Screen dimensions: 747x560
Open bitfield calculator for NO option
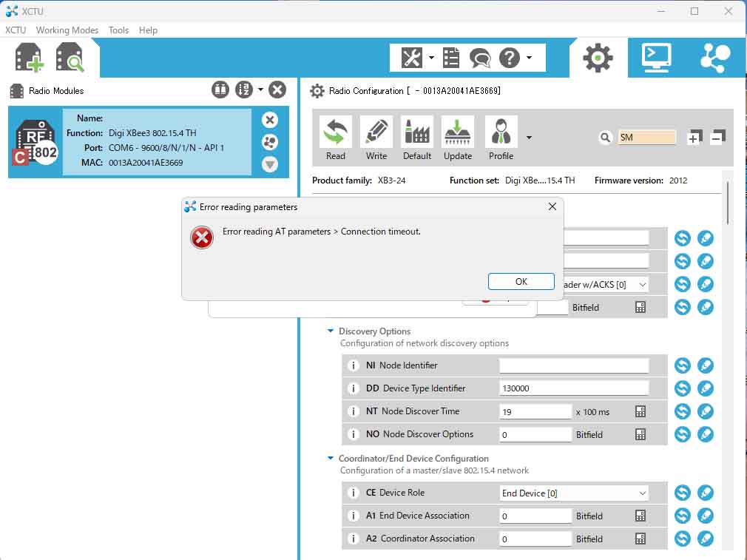coord(640,434)
